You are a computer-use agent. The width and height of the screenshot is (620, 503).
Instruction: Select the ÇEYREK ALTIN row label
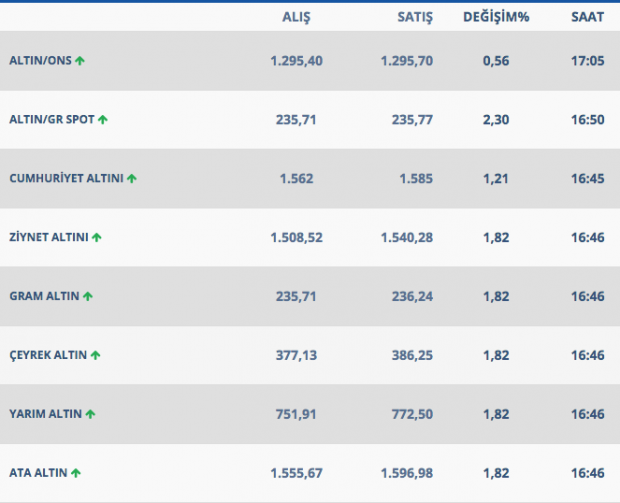coord(48,355)
